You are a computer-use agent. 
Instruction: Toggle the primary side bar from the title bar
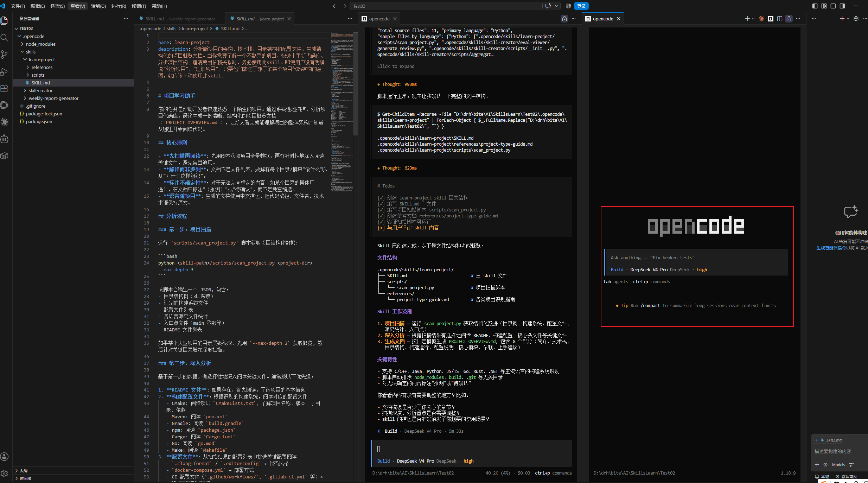(815, 6)
